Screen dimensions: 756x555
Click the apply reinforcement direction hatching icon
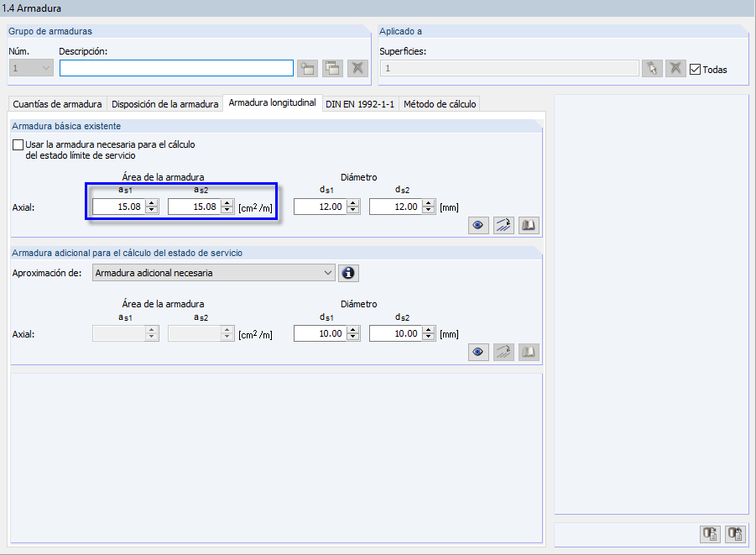pyautogui.click(x=503, y=225)
